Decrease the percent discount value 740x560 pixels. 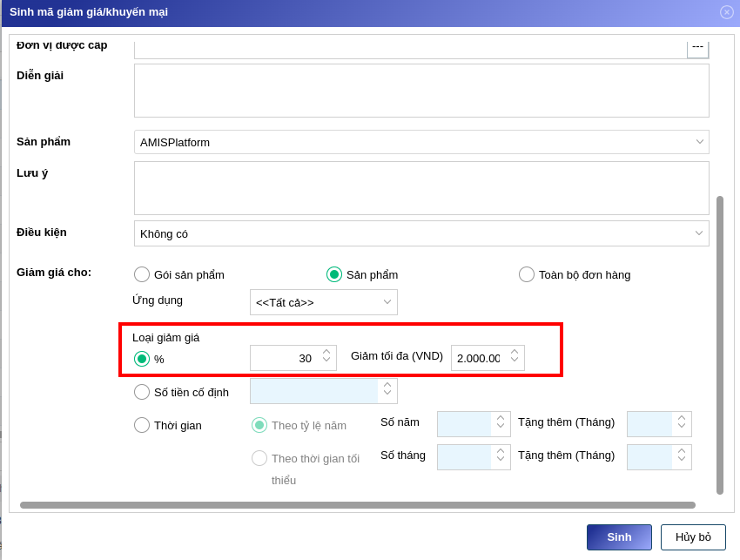(x=326, y=361)
